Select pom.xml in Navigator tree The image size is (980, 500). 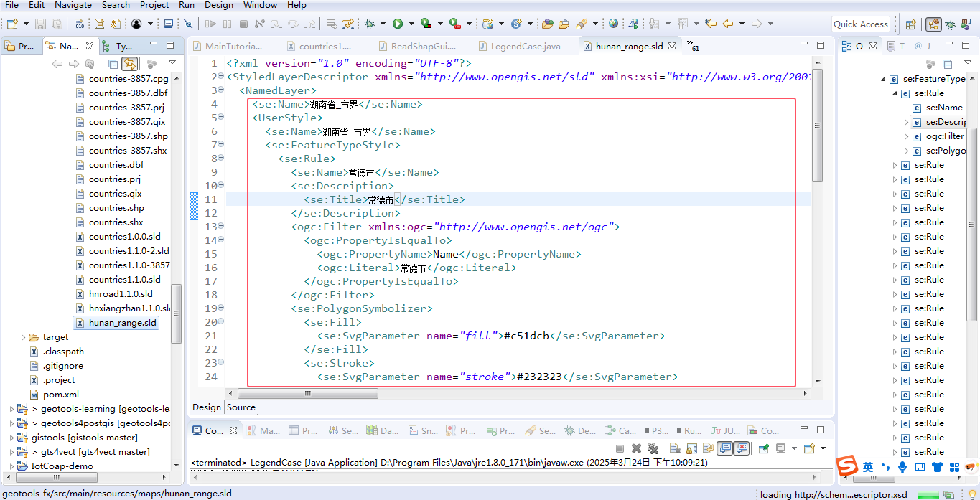55,395
